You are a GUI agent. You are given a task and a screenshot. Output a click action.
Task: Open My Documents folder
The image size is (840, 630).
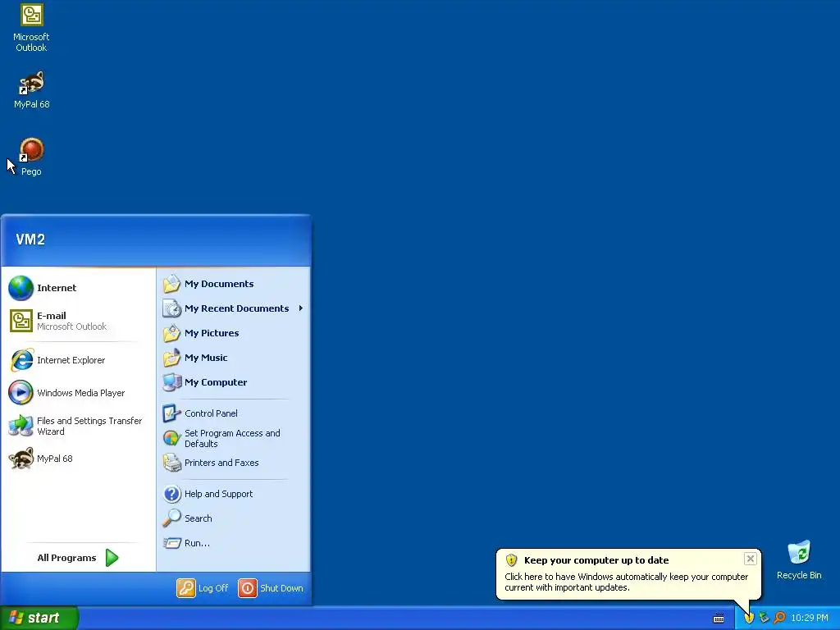coord(234,284)
